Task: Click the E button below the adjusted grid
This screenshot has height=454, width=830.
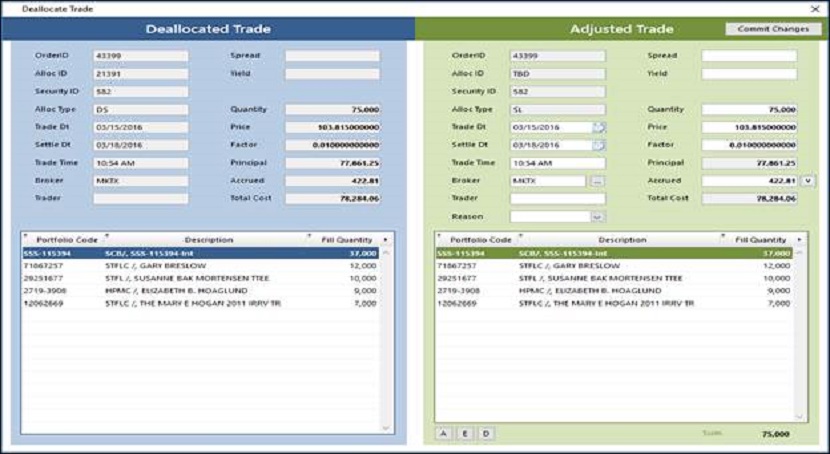Action: point(465,433)
